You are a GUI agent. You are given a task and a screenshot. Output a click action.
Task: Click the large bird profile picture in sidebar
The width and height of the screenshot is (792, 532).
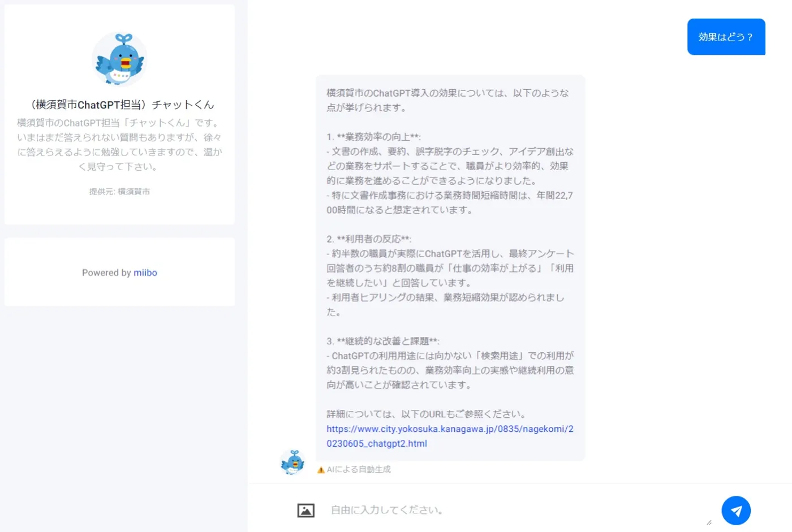[119, 59]
